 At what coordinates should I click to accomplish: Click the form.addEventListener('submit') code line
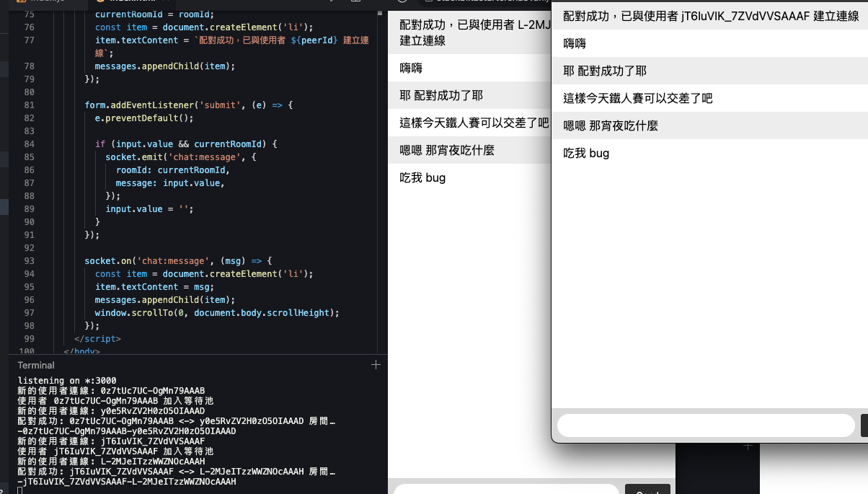[x=189, y=105]
